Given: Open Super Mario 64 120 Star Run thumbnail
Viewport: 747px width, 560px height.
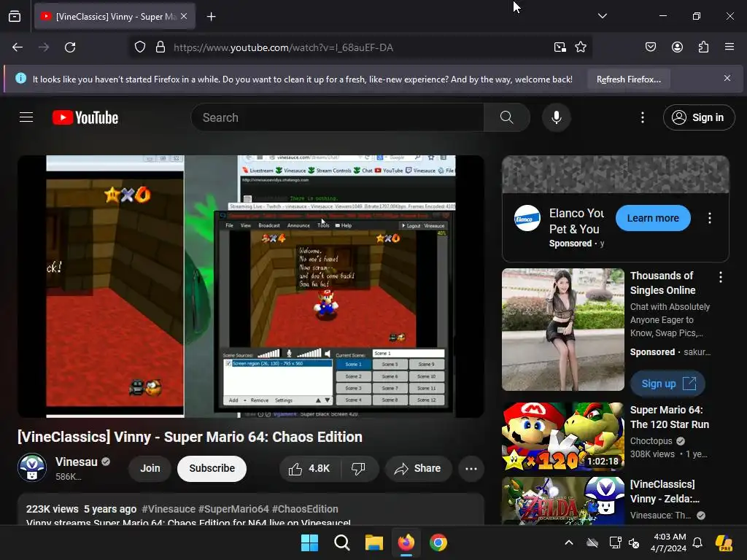Looking at the screenshot, I should (563, 437).
